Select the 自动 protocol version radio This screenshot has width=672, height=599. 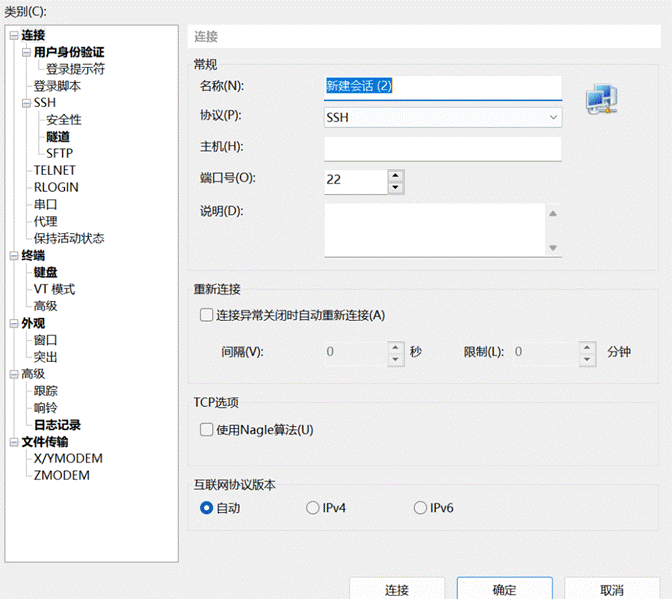pos(206,508)
